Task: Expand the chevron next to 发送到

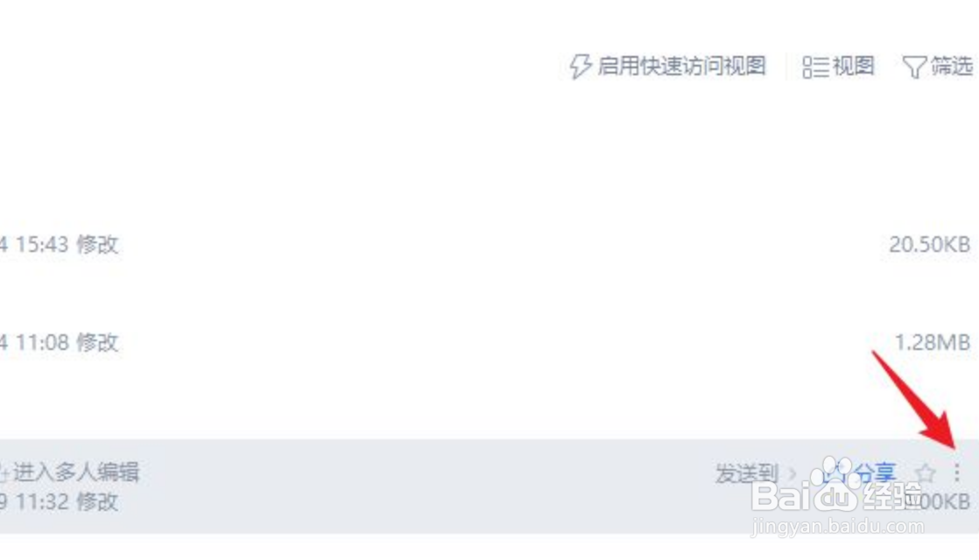Action: (x=792, y=474)
